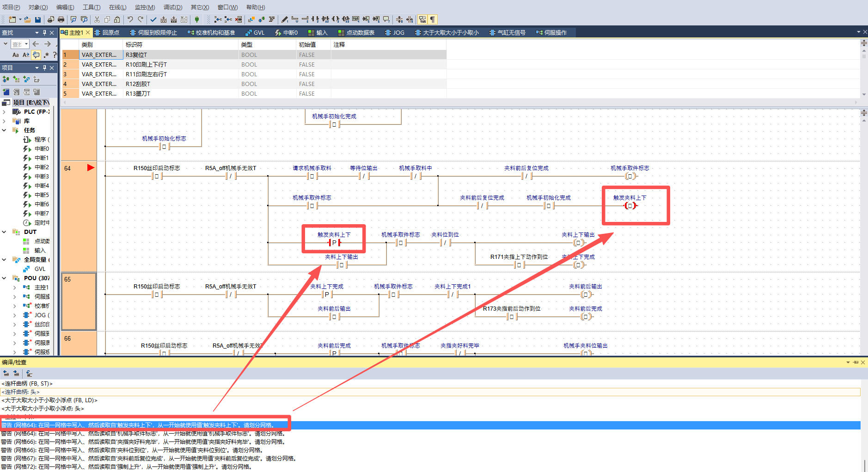The image size is (868, 472).
Task: Open 中断3 in the project tree
Action: pyautogui.click(x=41, y=177)
